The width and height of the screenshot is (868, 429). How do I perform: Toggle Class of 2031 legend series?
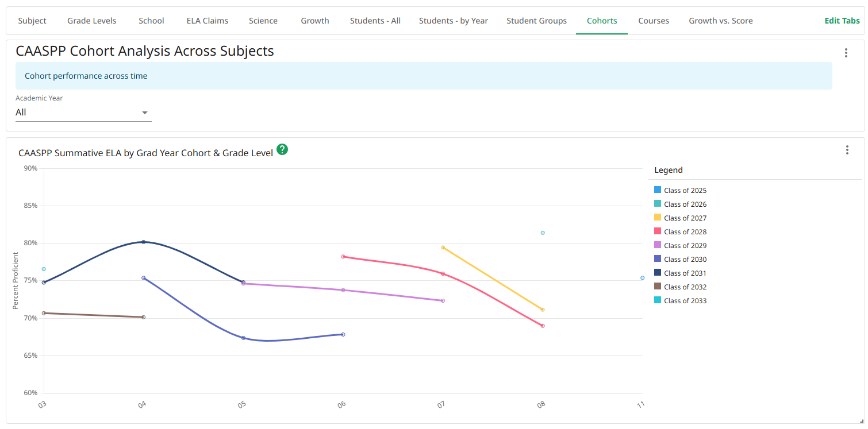[685, 273]
